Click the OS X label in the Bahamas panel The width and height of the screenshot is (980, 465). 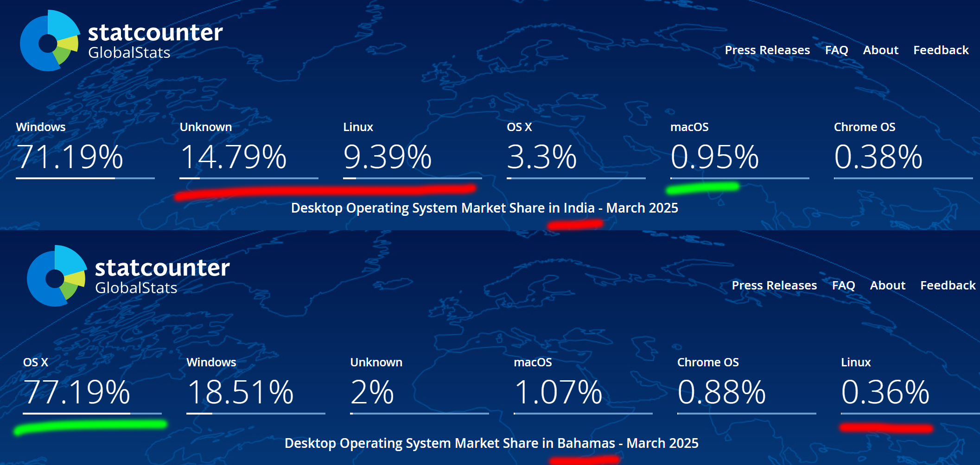click(x=36, y=362)
